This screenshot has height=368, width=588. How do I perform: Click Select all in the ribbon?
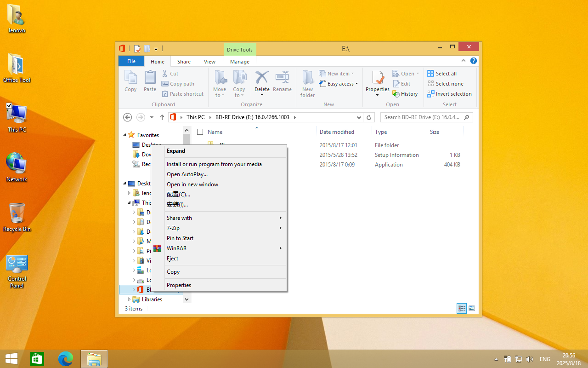446,74
